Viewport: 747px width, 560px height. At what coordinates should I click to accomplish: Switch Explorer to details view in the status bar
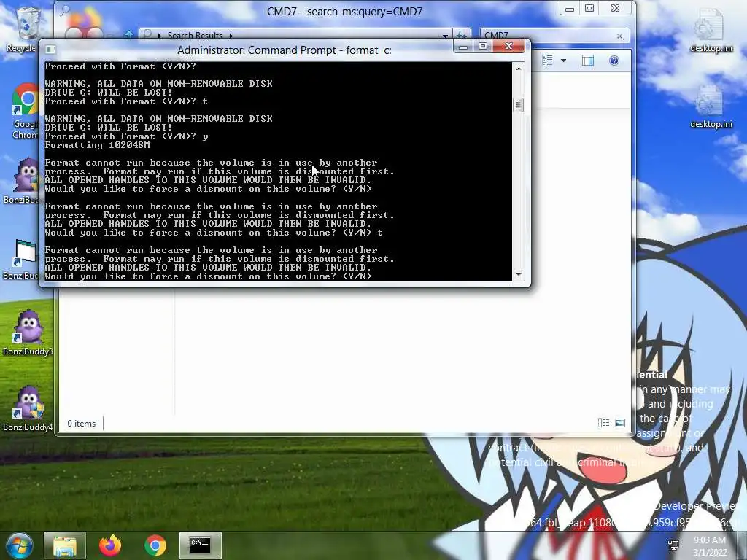pos(603,423)
